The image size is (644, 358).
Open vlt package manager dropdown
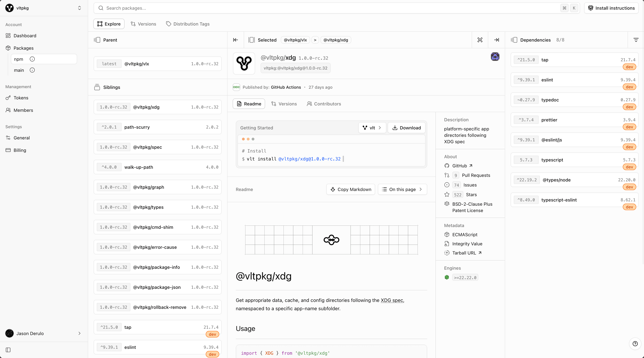pos(372,128)
